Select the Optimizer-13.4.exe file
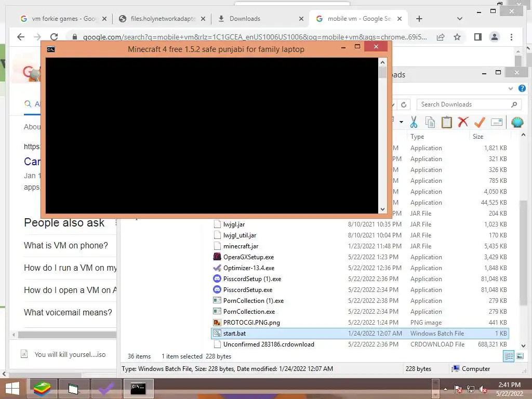This screenshot has width=532, height=399. click(360, 268)
